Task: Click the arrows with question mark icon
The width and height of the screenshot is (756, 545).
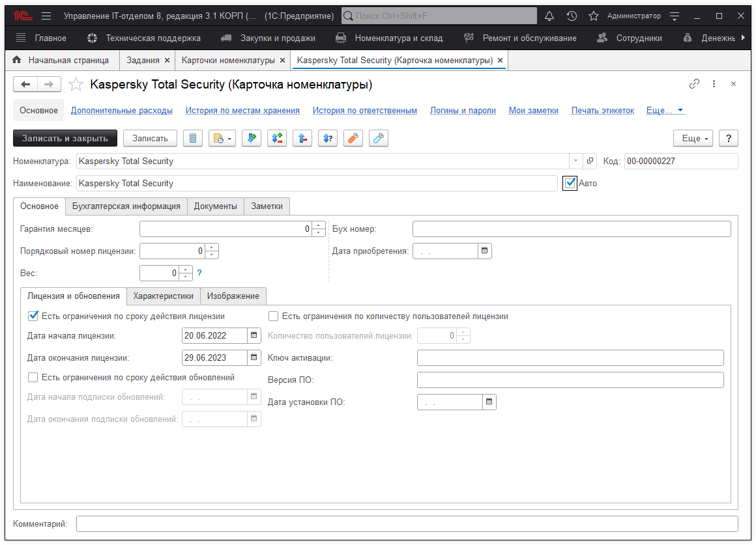Action: [327, 138]
